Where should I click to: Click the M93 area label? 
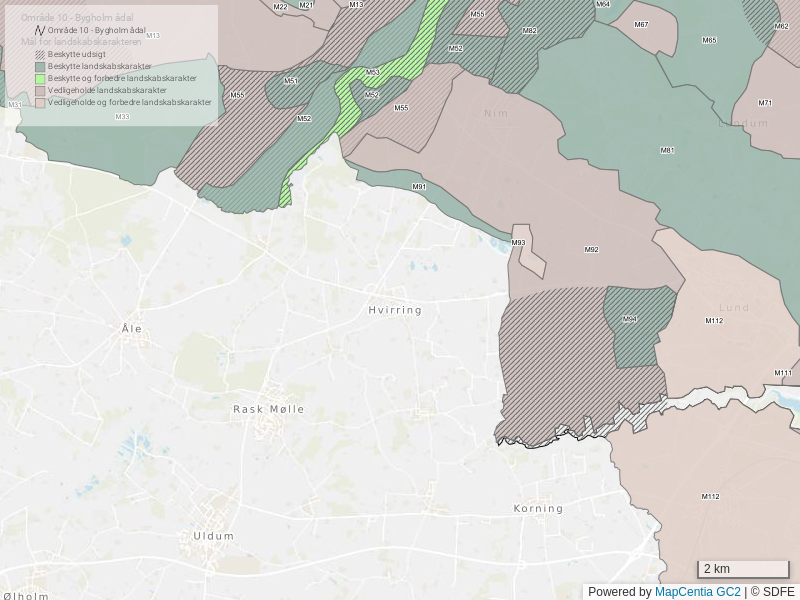[518, 243]
